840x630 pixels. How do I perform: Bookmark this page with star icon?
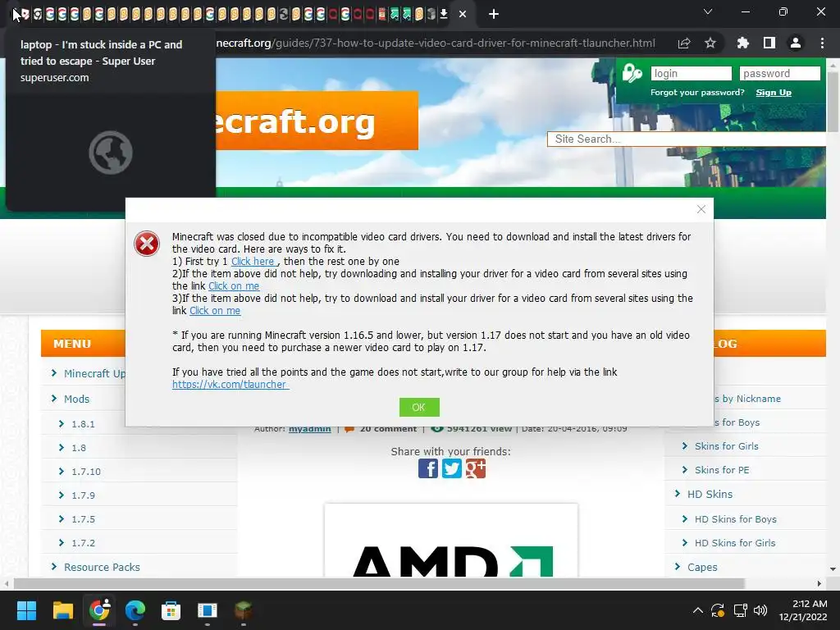pos(710,43)
